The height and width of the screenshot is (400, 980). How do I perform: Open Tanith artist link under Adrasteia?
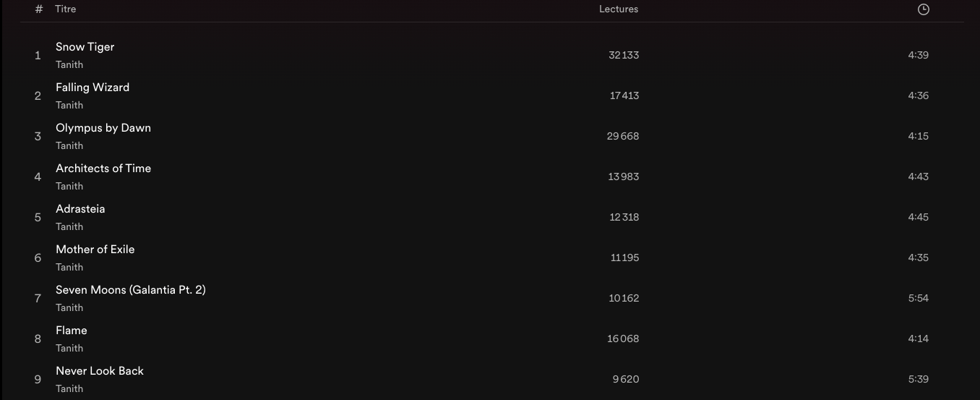pyautogui.click(x=69, y=226)
